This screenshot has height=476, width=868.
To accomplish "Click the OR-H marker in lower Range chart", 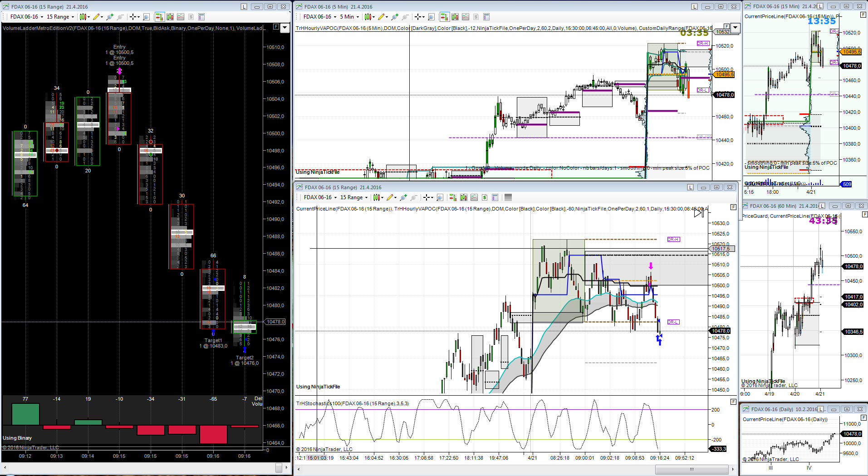I will (673, 240).
